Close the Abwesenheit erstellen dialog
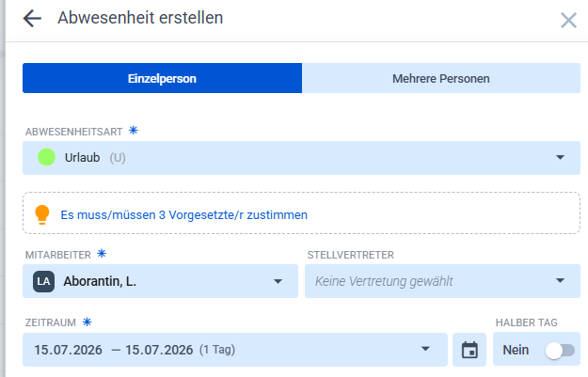Image resolution: width=588 pixels, height=377 pixels. tap(568, 21)
